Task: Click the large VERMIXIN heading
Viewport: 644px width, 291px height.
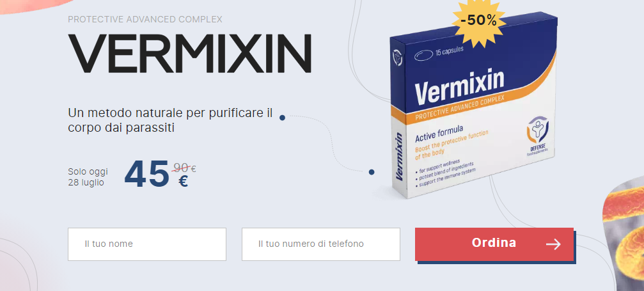Action: click(x=190, y=54)
